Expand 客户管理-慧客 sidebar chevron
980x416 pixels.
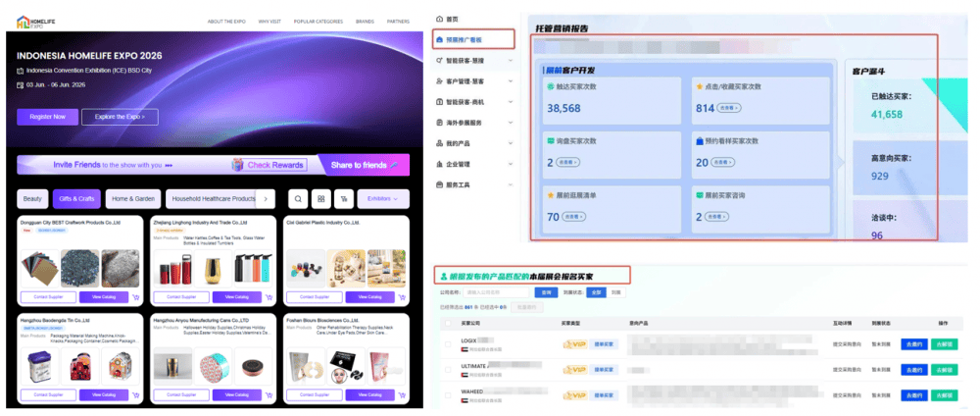511,81
